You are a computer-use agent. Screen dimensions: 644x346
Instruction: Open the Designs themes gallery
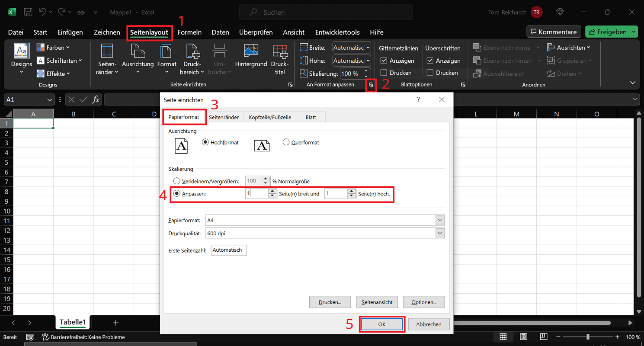pos(22,59)
